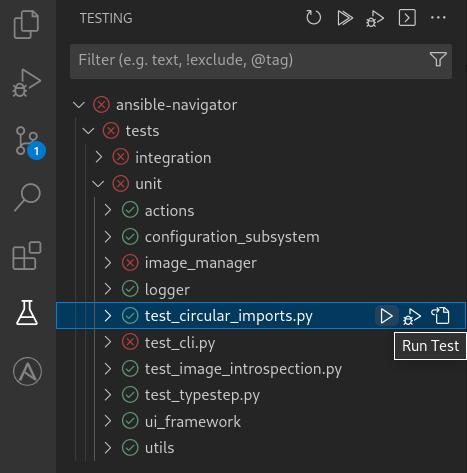
Task: Select test_image_introspection.py tree item
Action: tap(261, 369)
